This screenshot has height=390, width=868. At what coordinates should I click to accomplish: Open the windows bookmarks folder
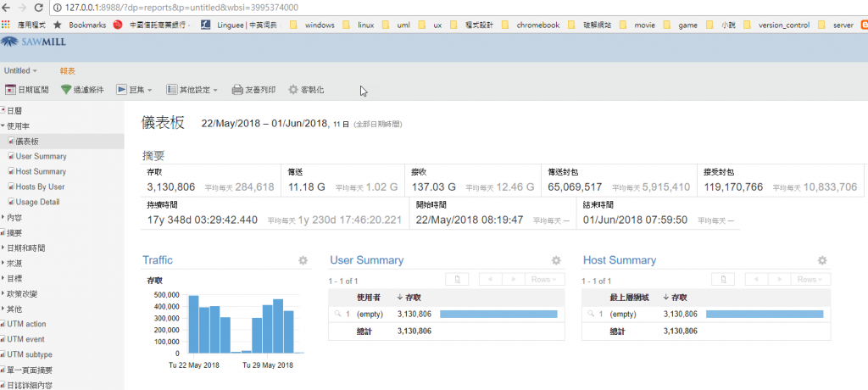pos(314,25)
